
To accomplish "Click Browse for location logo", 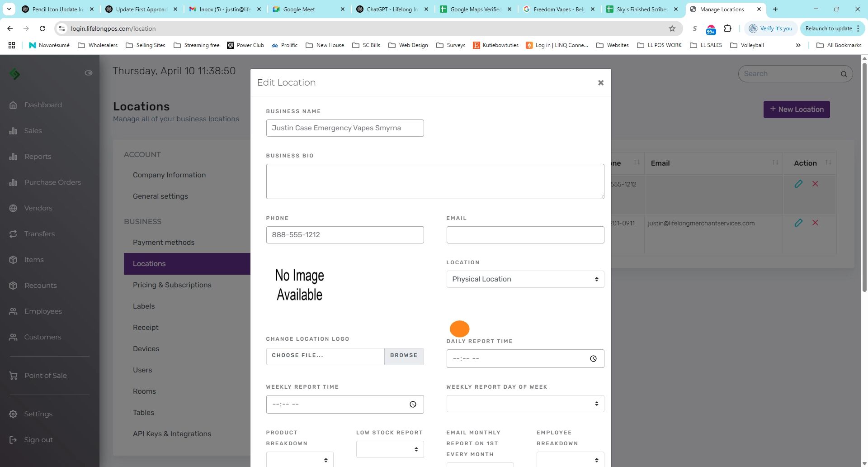I will tap(404, 356).
